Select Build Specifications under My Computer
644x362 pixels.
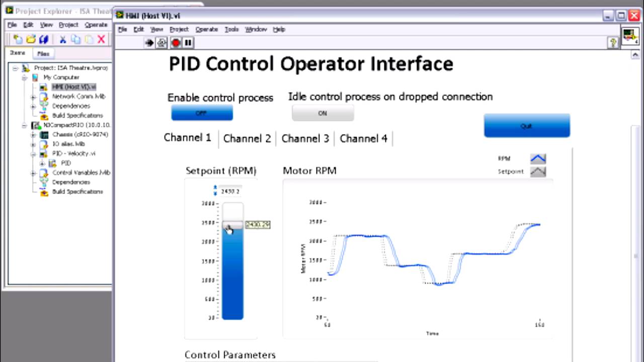(x=77, y=116)
